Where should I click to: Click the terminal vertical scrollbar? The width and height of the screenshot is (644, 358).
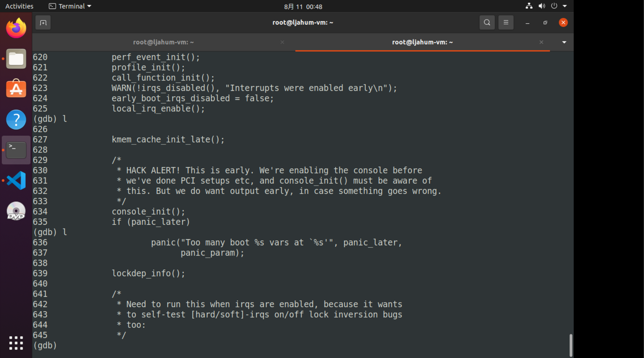pos(571,345)
